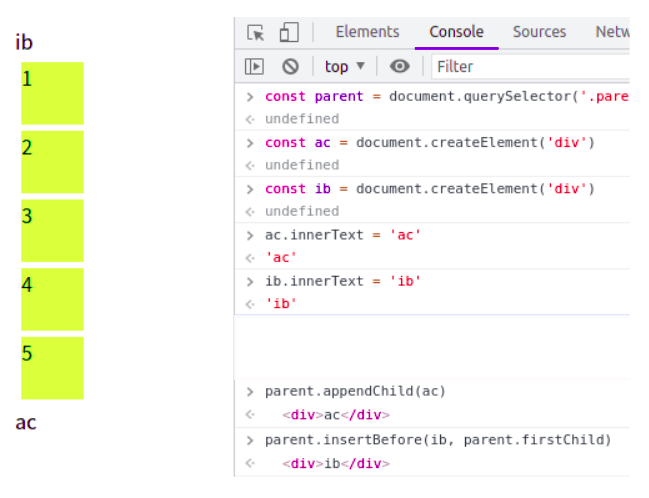This screenshot has width=649, height=498.
Task: Click the yellow box numbered 2
Action: click(53, 162)
